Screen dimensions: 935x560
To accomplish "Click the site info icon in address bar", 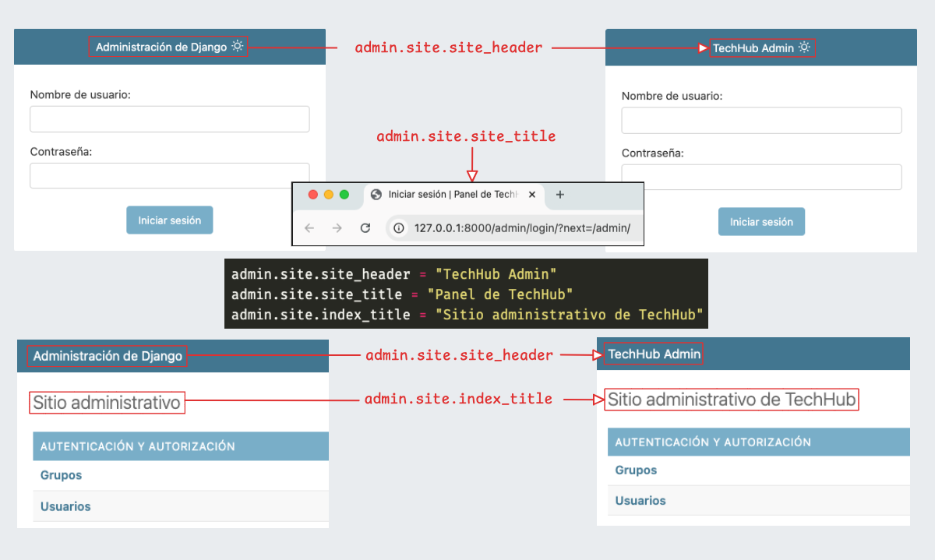I will (399, 228).
